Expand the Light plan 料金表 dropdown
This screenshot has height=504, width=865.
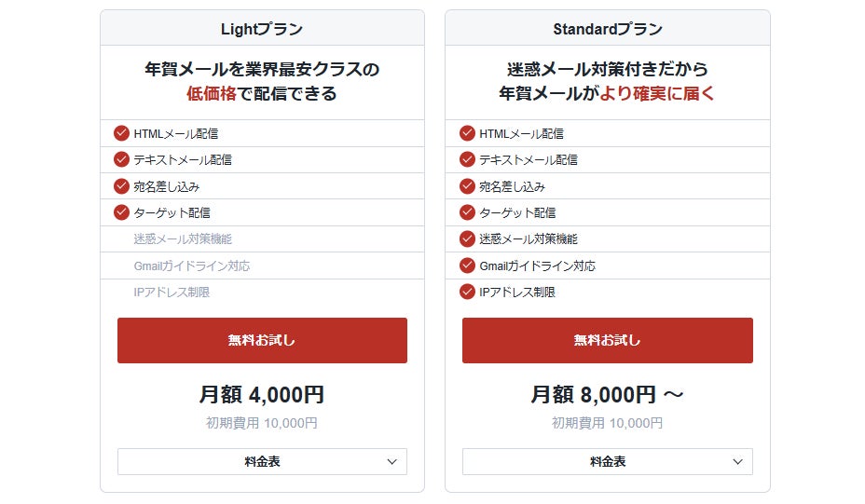(x=262, y=461)
